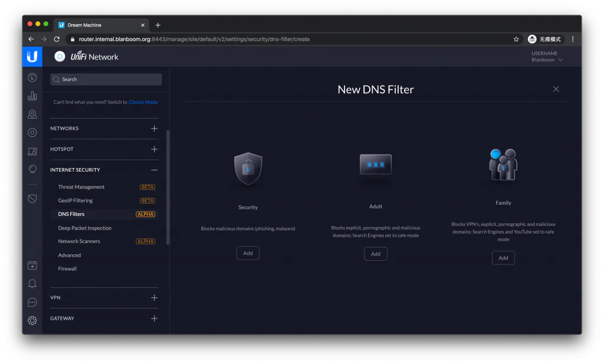This screenshot has height=364, width=604.
Task: Click the ALPHA badge beside DNS Filters
Action: pyautogui.click(x=146, y=214)
